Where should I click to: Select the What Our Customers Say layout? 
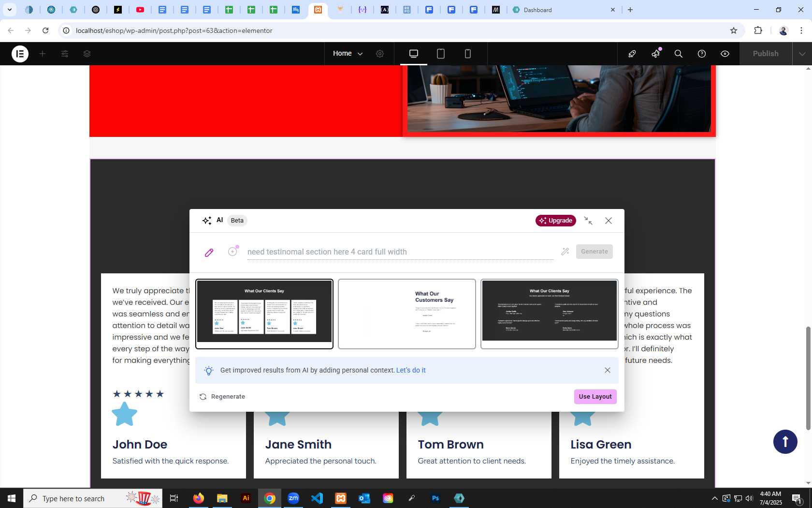coord(407,314)
